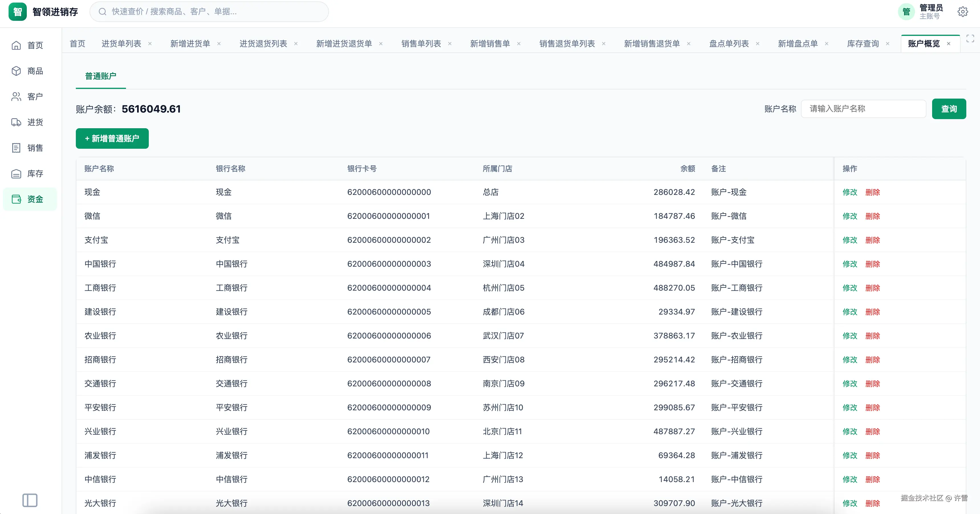Close the 库存查询 tab
Image resolution: width=980 pixels, height=514 pixels.
(x=888, y=44)
